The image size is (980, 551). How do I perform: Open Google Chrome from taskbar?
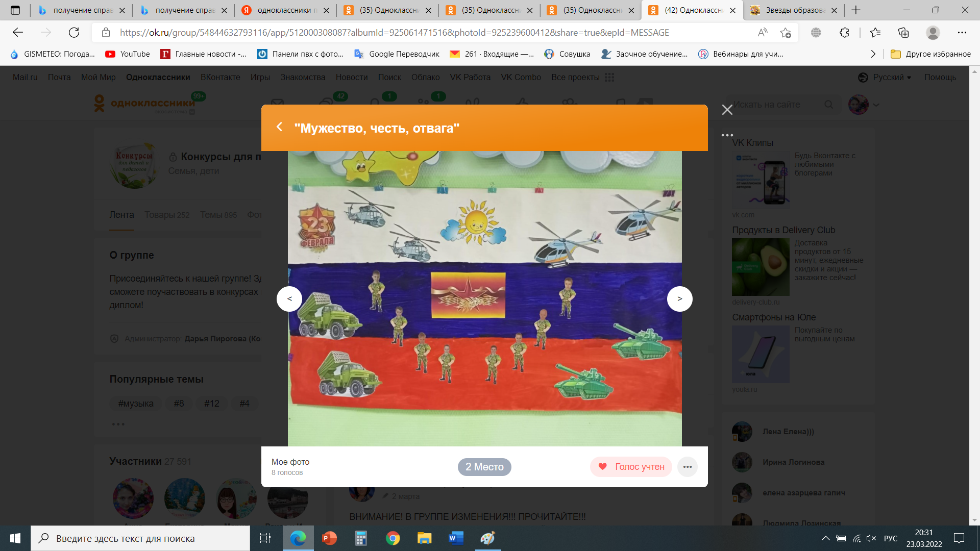393,538
